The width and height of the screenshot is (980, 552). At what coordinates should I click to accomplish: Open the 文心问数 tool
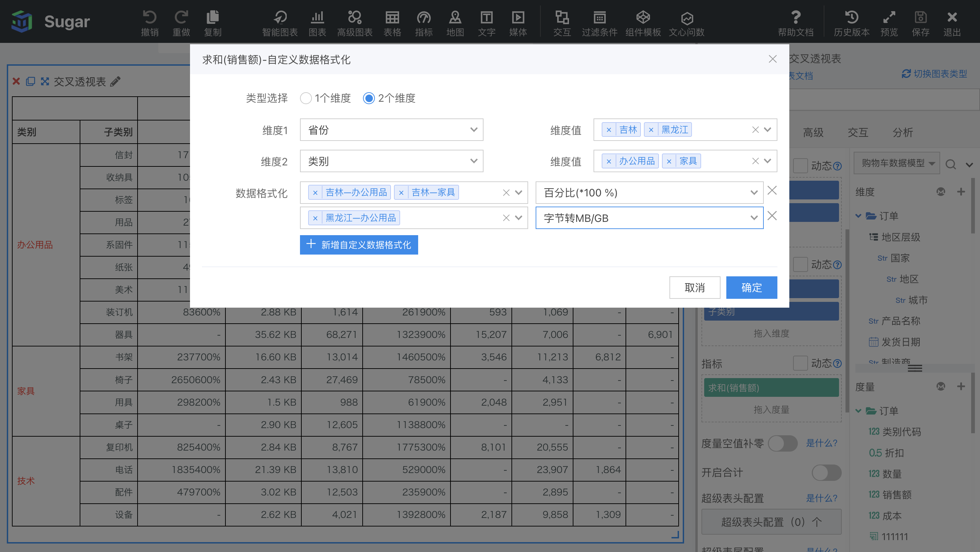[687, 23]
